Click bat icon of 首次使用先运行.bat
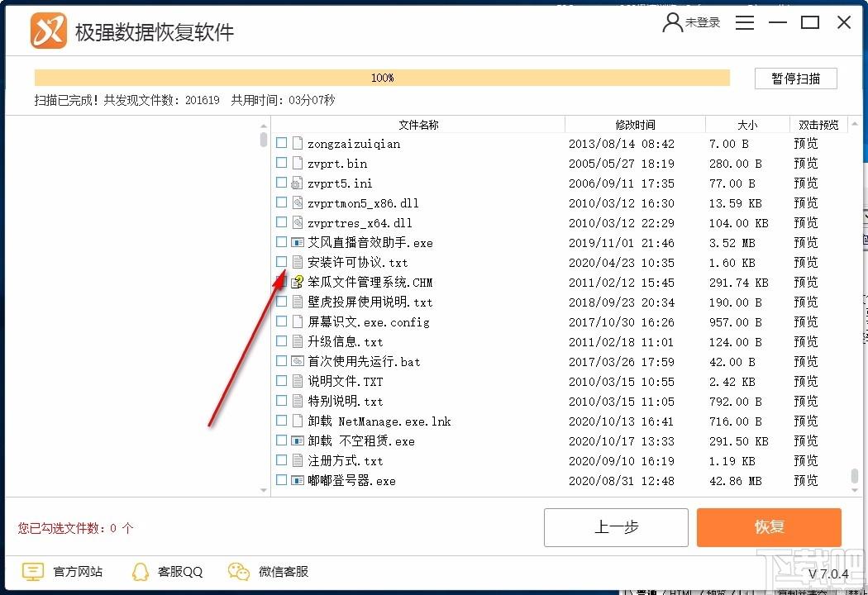Screen dimensions: 868x595 coord(298,361)
